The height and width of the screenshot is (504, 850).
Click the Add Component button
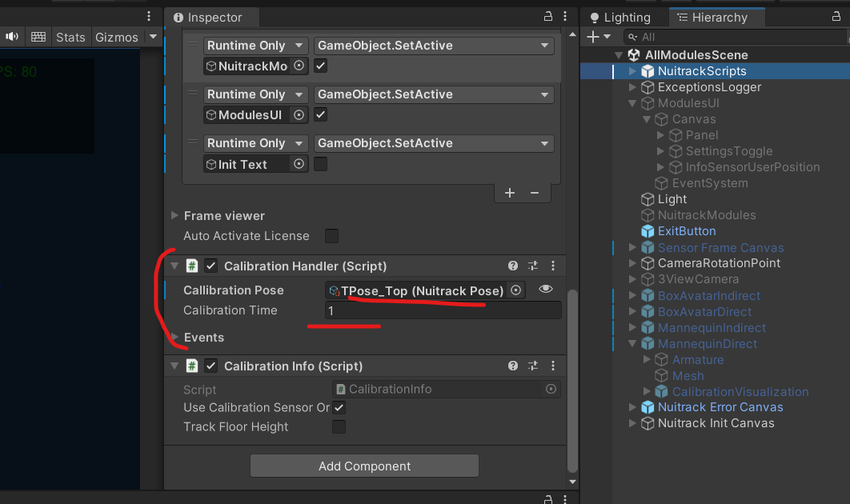364,466
